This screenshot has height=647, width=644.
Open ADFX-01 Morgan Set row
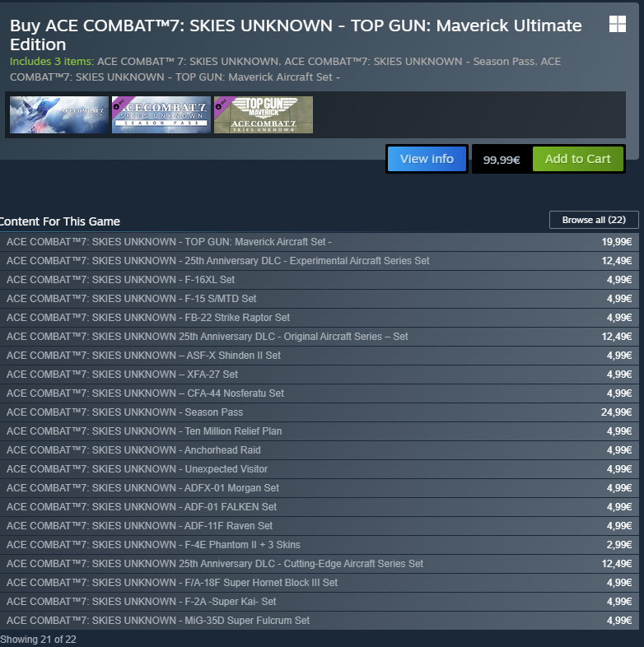319,488
